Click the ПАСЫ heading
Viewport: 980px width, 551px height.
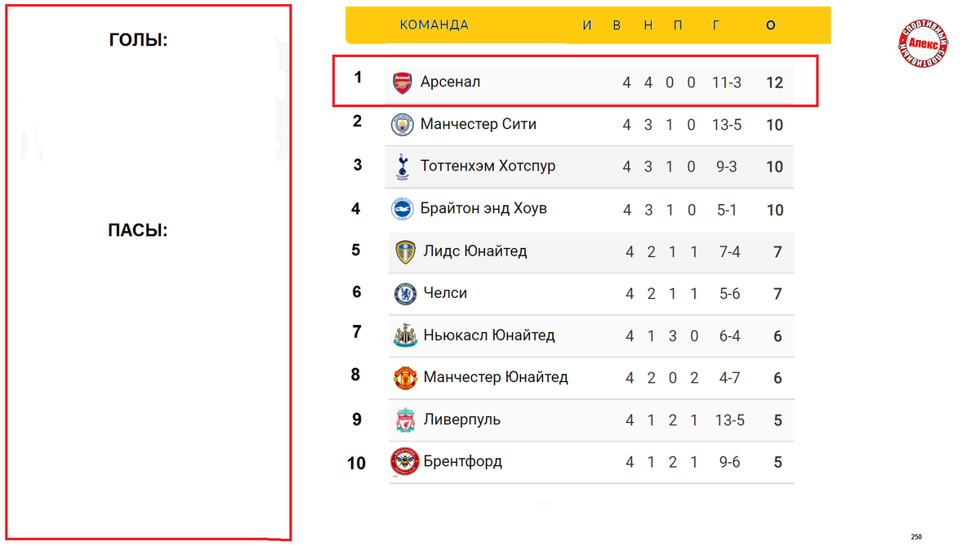coord(138,231)
